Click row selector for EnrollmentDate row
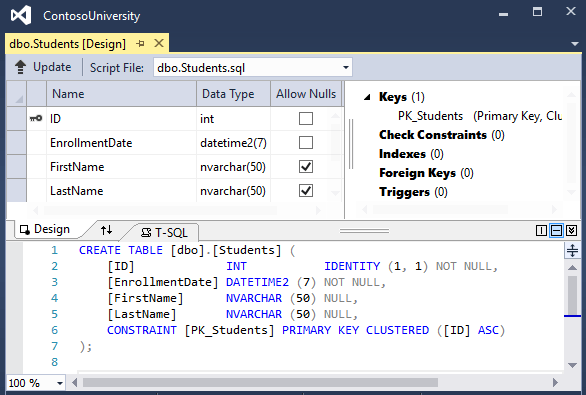 (x=16, y=143)
